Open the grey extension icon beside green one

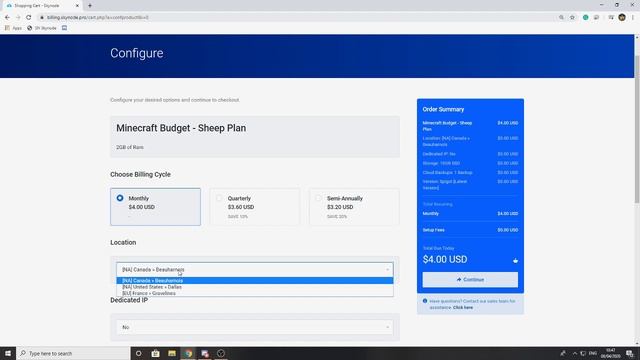pyautogui.click(x=596, y=18)
